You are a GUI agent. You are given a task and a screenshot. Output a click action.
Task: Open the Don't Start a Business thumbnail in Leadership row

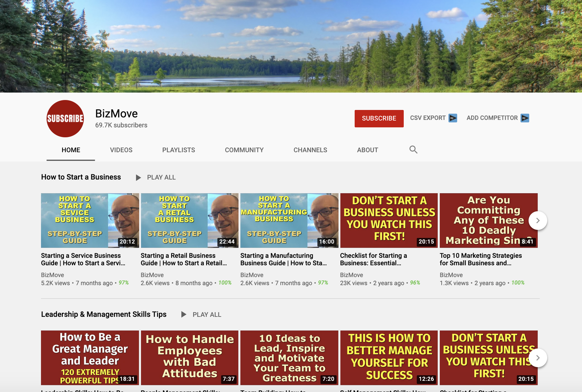pyautogui.click(x=489, y=358)
